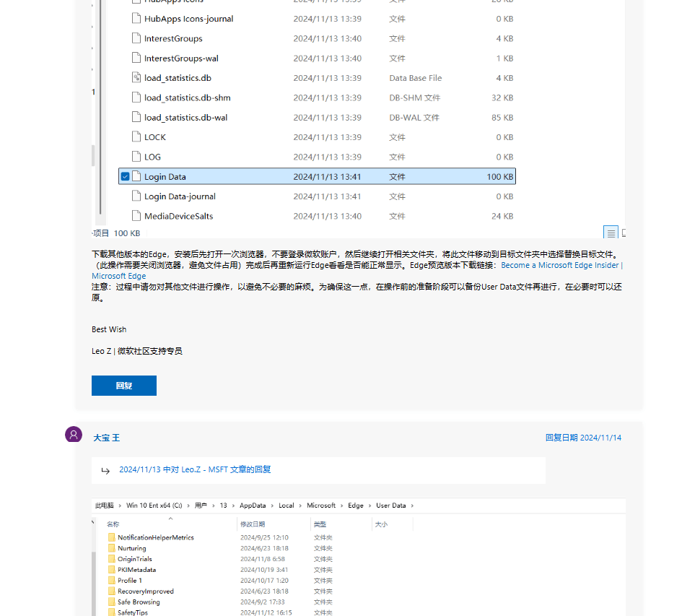Viewport: 682px width, 616px height.
Task: Expand breadcrumb chevron after User Data
Action: coord(412,506)
